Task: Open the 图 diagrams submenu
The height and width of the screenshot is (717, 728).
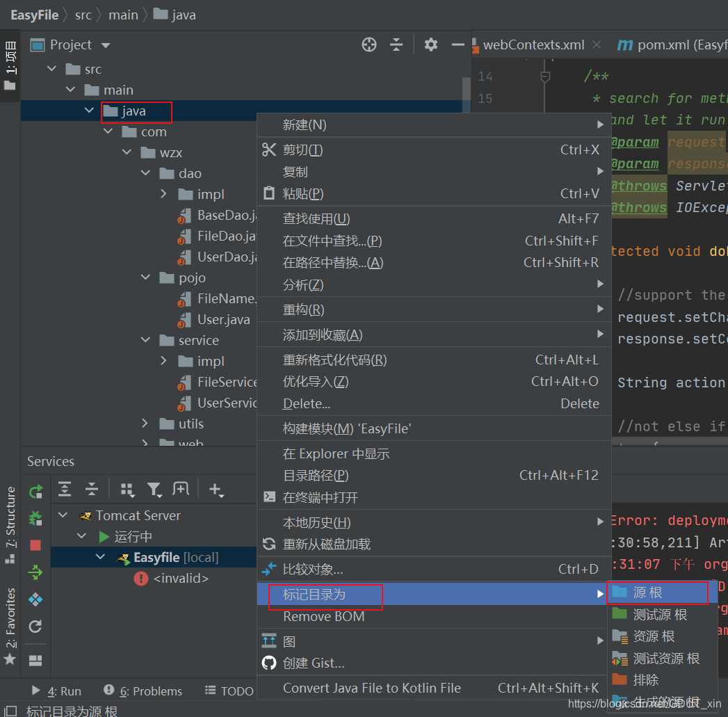Action: point(434,641)
